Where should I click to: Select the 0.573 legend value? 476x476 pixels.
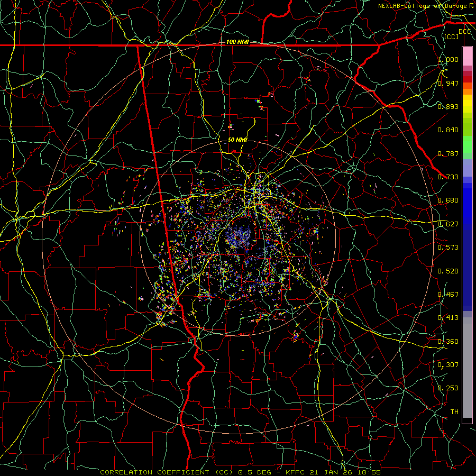[448, 248]
